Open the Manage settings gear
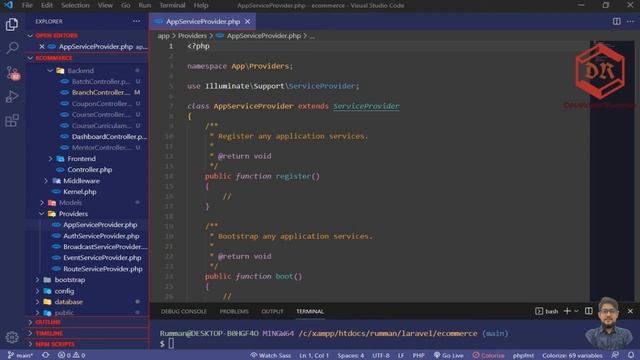The height and width of the screenshot is (360, 640). (x=12, y=337)
